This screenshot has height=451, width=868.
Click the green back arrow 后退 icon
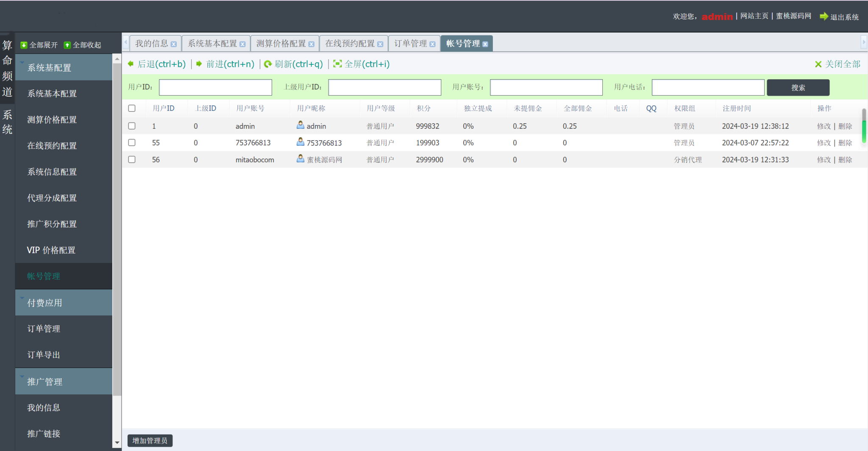(x=131, y=64)
